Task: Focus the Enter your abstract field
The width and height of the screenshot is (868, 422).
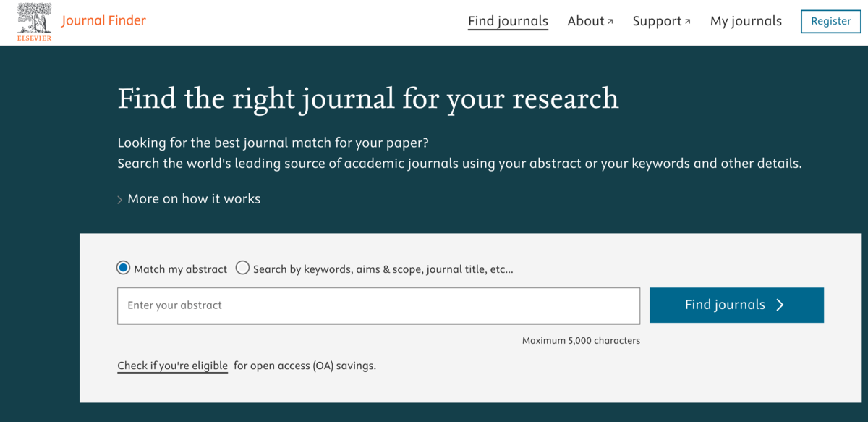Action: [378, 305]
